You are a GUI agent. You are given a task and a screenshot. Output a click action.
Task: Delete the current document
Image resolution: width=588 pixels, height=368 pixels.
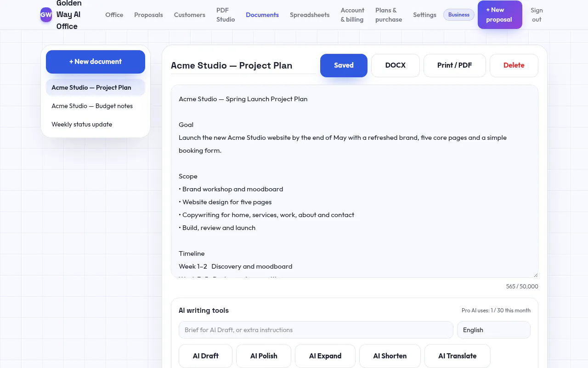click(514, 65)
